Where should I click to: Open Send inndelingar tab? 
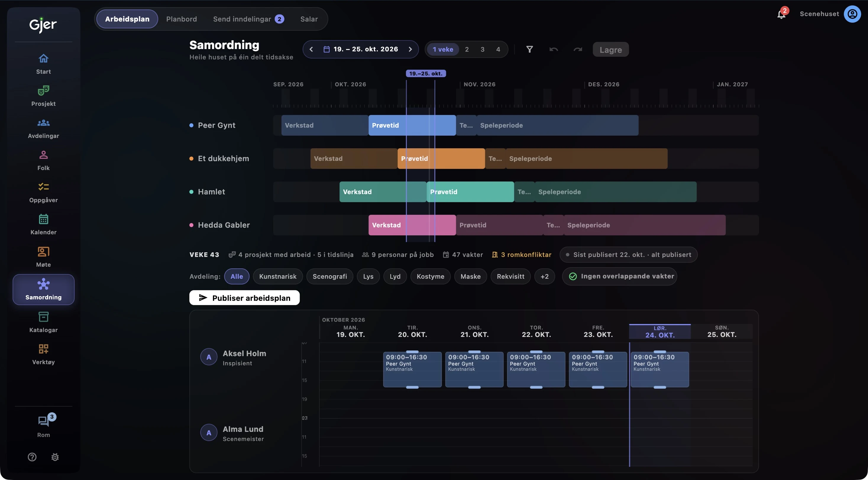click(x=248, y=19)
